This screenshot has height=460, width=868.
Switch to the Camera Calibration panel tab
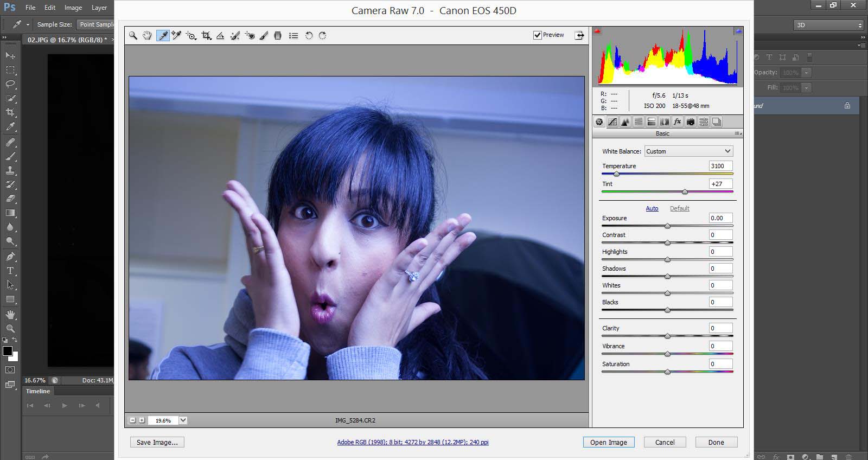click(x=691, y=122)
